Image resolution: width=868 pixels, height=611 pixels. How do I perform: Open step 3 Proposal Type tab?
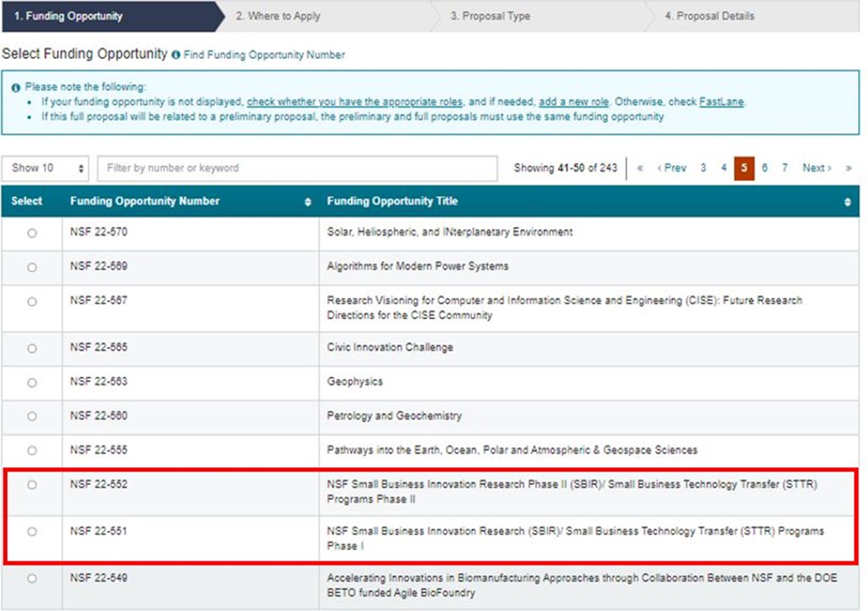coord(490,16)
